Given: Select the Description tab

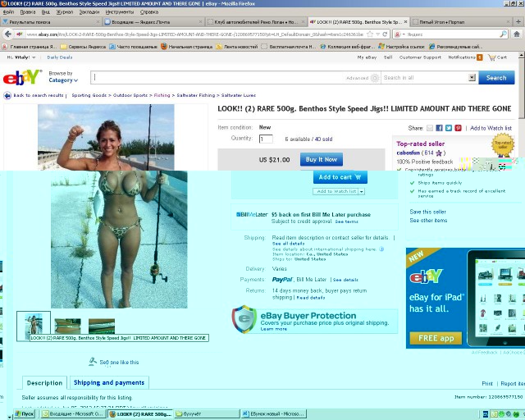Looking at the screenshot, I should (44, 383).
